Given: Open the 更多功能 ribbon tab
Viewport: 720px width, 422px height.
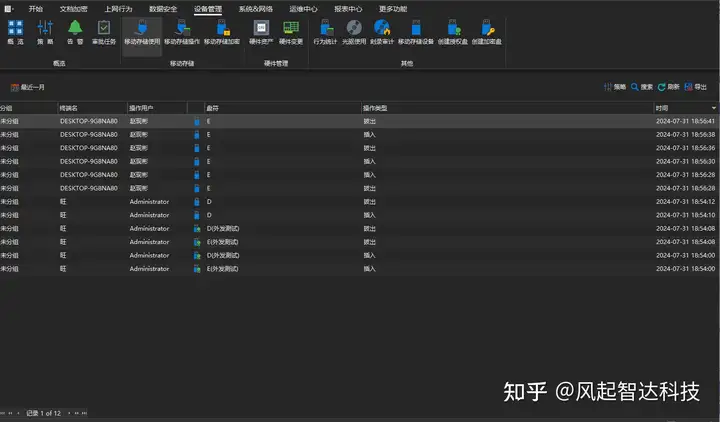Looking at the screenshot, I should click(x=393, y=9).
